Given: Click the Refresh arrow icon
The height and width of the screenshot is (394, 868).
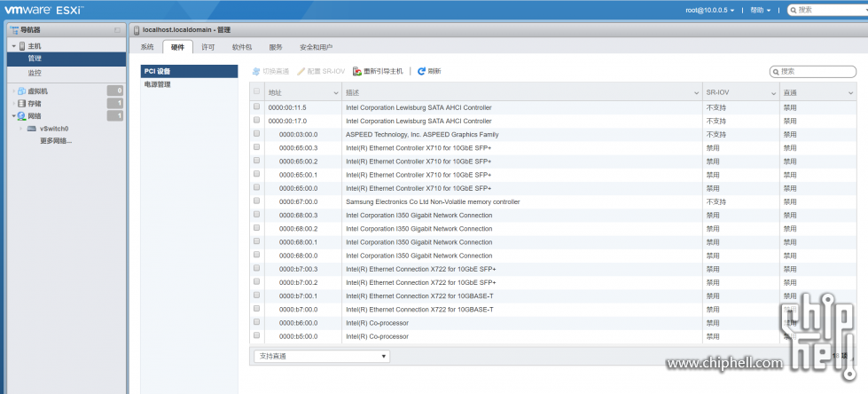Looking at the screenshot, I should pos(421,72).
